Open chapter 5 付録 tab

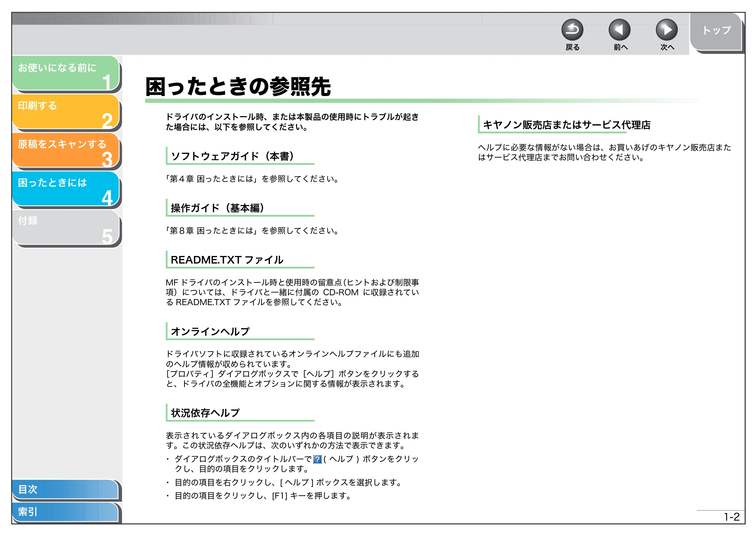coord(66,228)
